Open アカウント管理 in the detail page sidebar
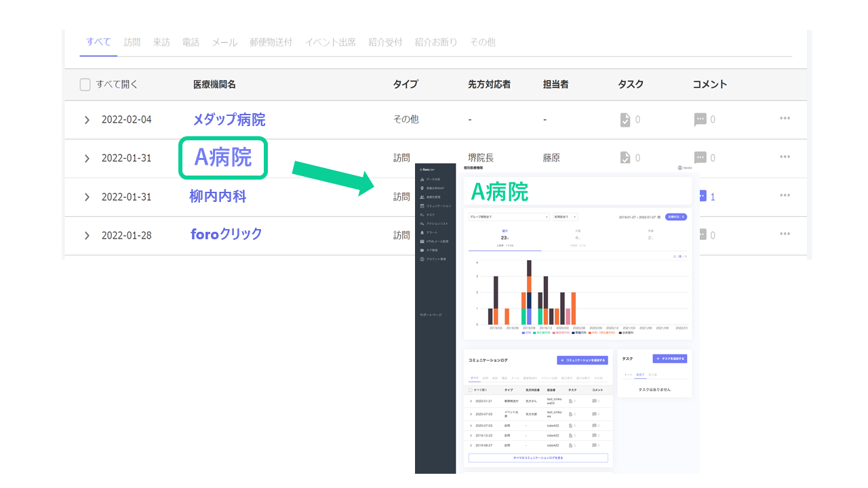The height and width of the screenshot is (488, 868). [433, 259]
